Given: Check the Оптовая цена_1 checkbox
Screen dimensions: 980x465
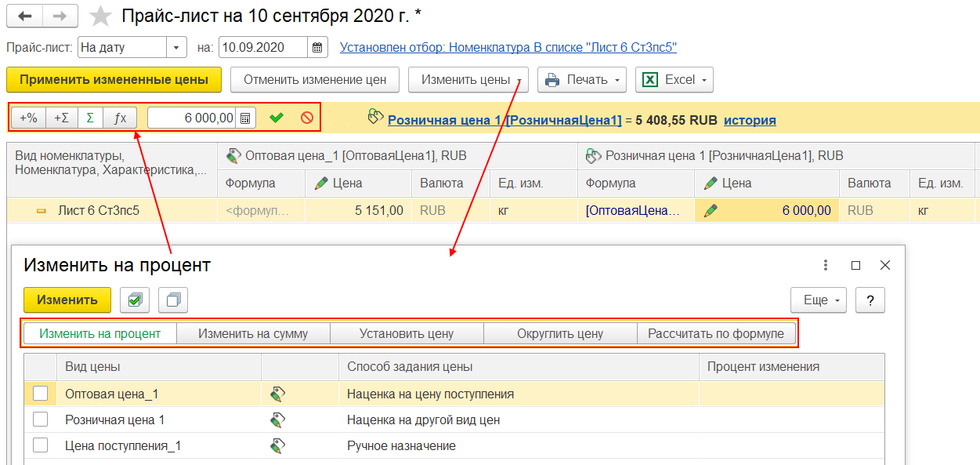Looking at the screenshot, I should tap(40, 394).
